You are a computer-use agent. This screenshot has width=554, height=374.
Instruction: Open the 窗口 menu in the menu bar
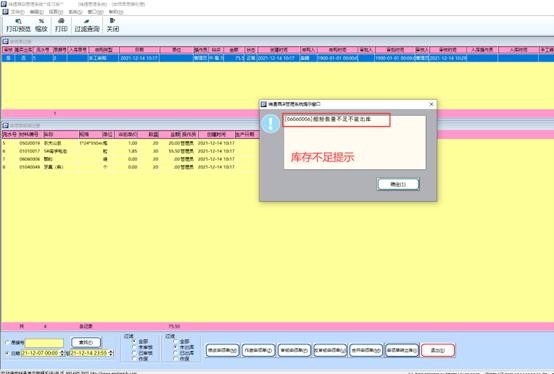coord(95,12)
